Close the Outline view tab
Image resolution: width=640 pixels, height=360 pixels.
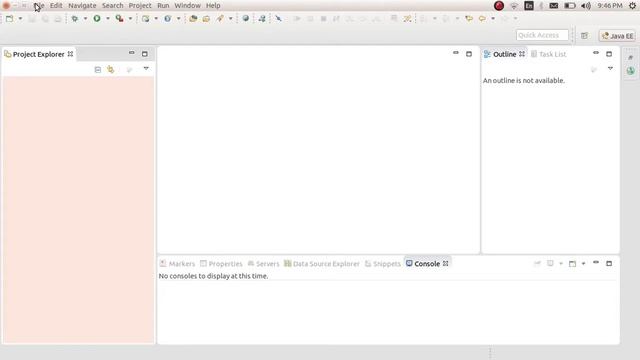pos(522,54)
